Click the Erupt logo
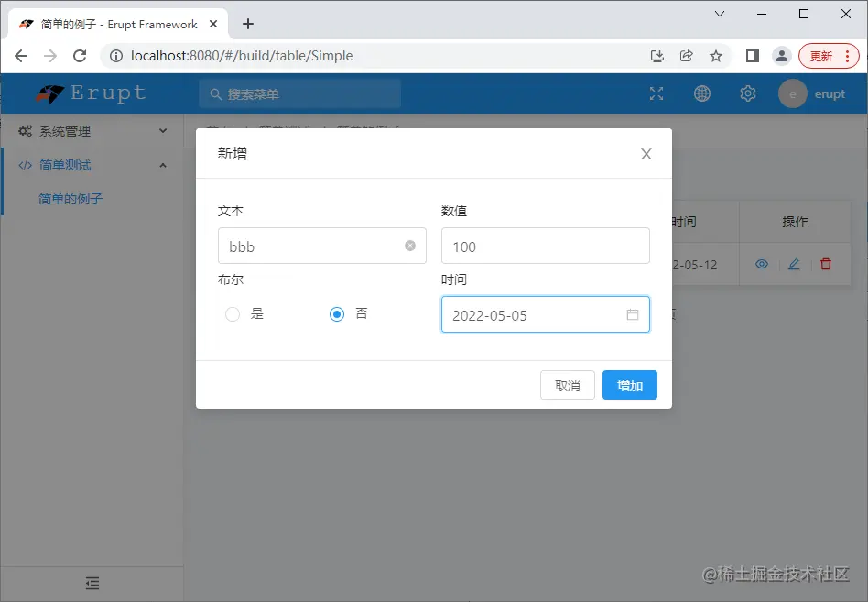 click(x=92, y=93)
